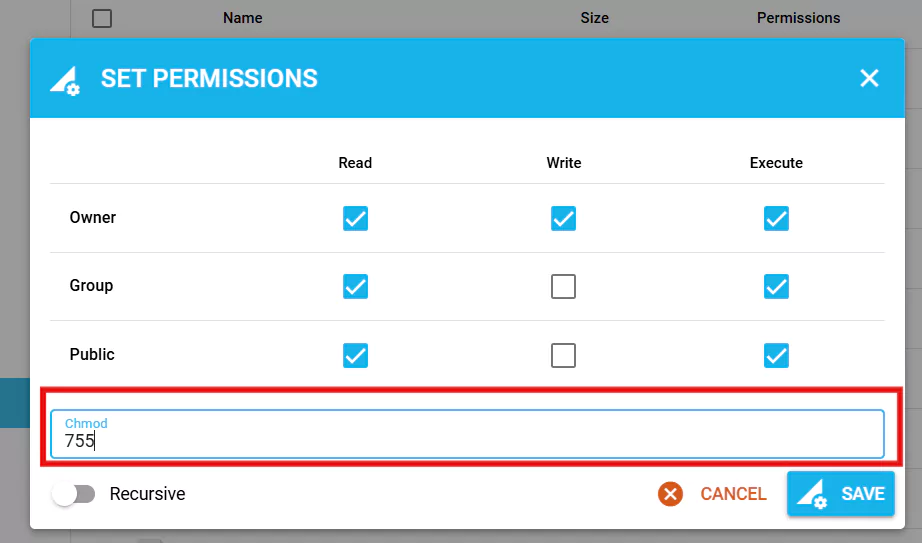Screen dimensions: 922x543
Task: Uncheck Owner Write permission
Action: point(563,218)
